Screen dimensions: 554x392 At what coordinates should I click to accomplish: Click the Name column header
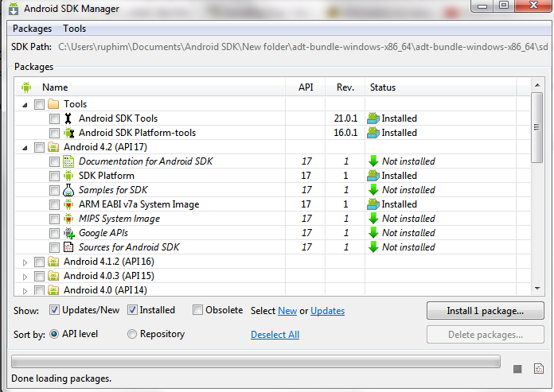pyautogui.click(x=150, y=87)
